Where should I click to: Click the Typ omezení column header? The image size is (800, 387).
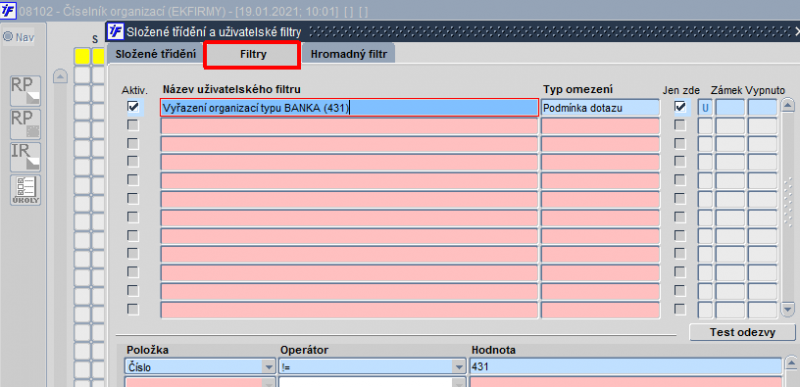(x=577, y=89)
